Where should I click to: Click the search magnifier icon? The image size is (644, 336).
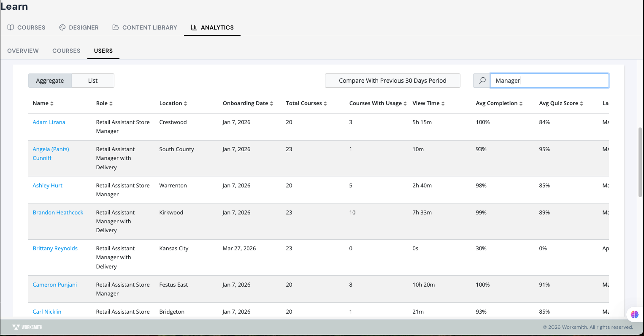[x=482, y=81]
